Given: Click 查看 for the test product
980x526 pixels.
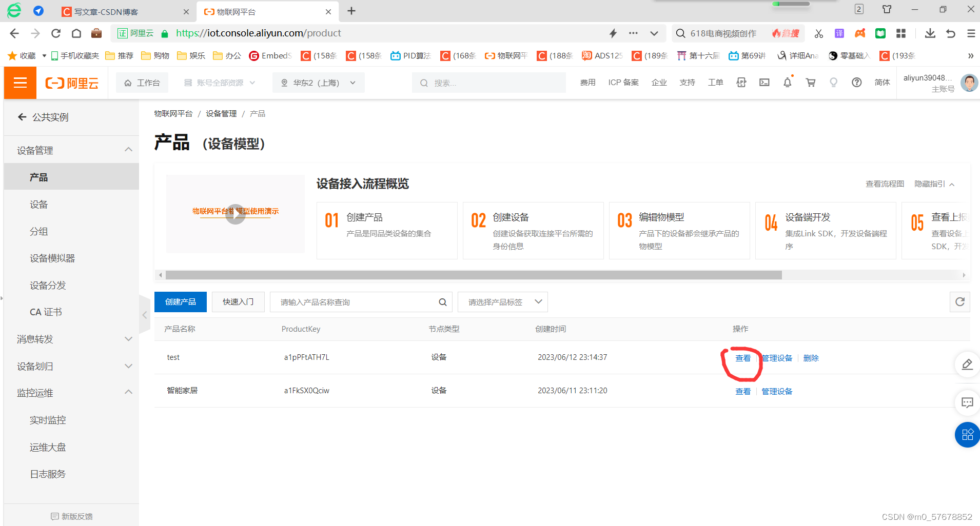Looking at the screenshot, I should tap(743, 358).
